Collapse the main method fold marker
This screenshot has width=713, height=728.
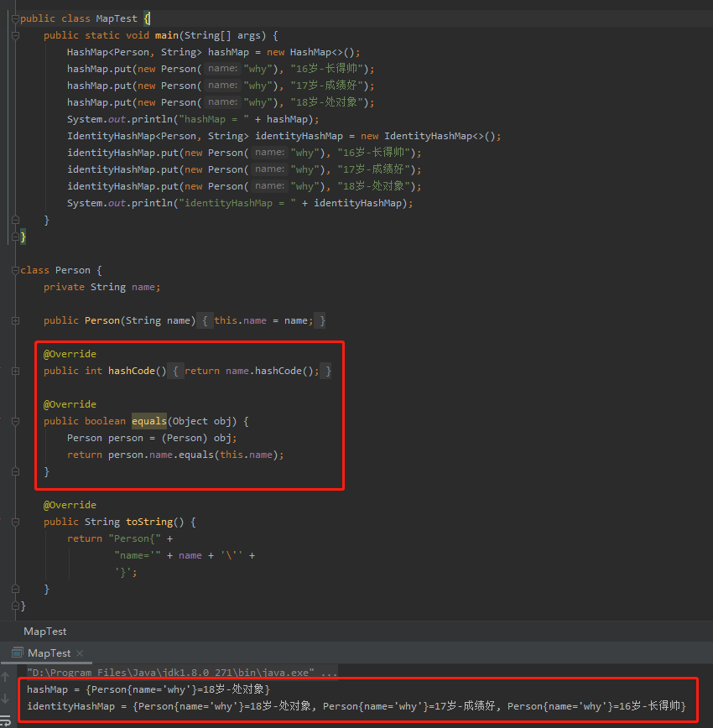(15, 35)
